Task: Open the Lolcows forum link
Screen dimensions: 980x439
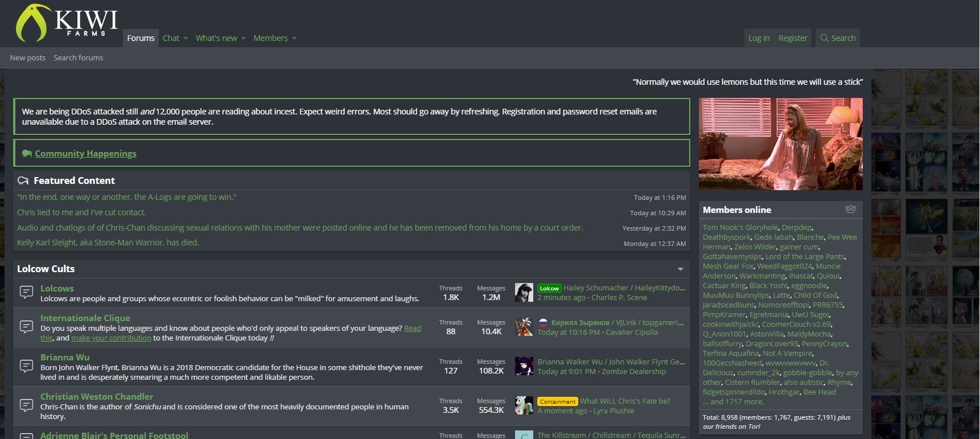Action: (x=57, y=289)
